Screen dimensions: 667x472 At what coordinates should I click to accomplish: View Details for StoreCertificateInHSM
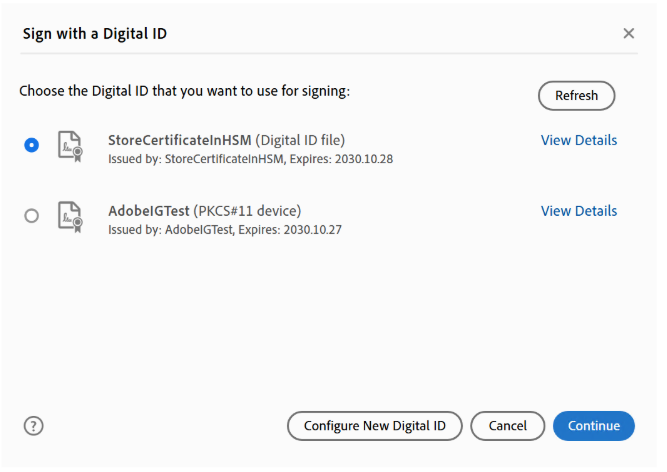click(x=579, y=140)
